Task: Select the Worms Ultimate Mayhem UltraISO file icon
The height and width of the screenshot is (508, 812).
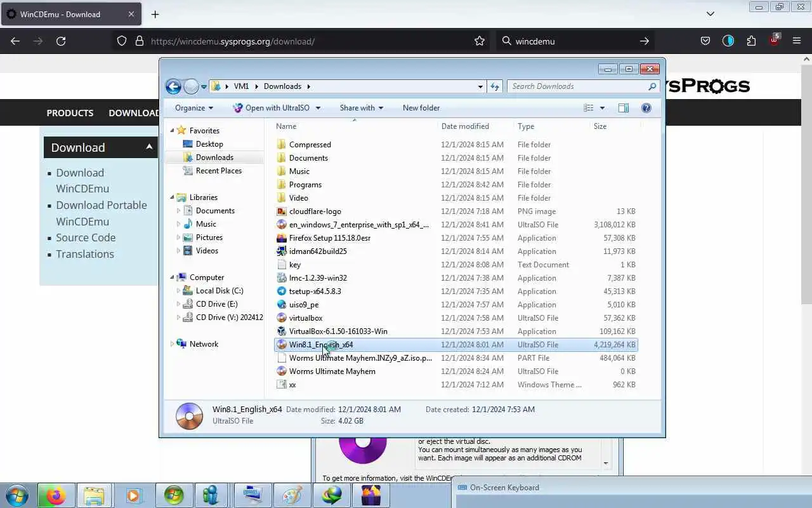Action: [282, 371]
